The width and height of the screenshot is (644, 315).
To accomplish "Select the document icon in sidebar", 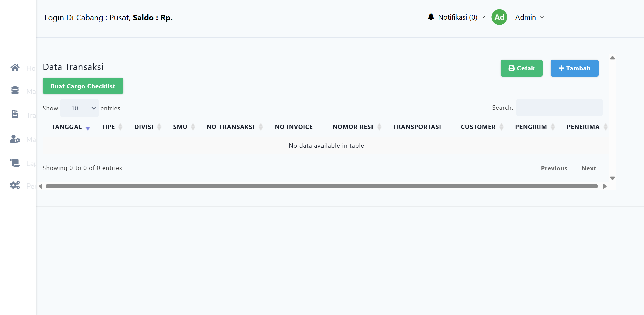I will pos(15,115).
